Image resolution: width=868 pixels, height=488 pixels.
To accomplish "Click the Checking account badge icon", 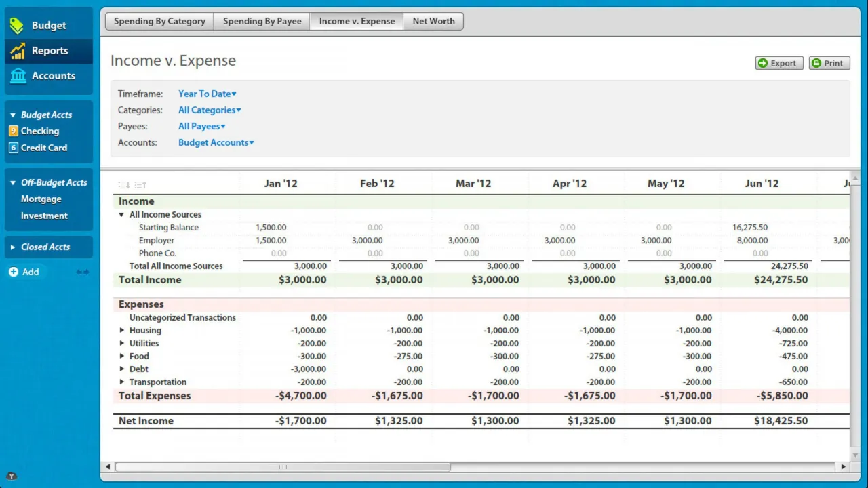I will click(14, 131).
